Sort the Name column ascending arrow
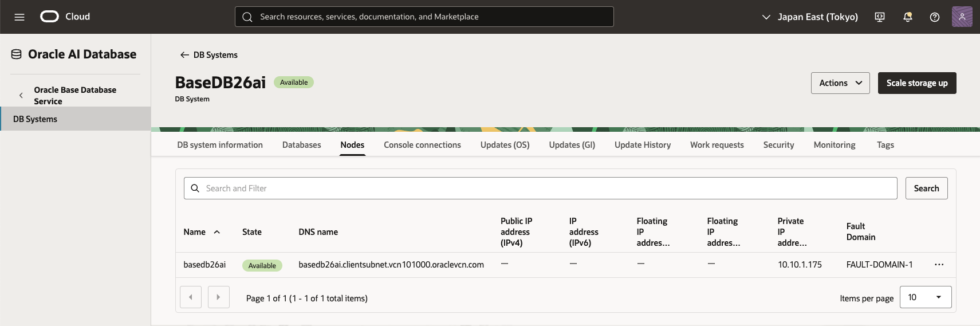980x326 pixels. (x=217, y=232)
